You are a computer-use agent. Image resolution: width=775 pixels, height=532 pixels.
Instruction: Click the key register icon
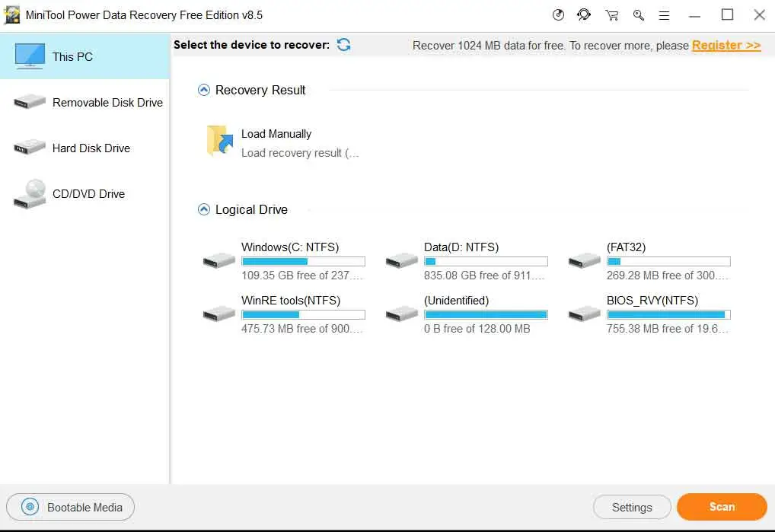pyautogui.click(x=639, y=15)
